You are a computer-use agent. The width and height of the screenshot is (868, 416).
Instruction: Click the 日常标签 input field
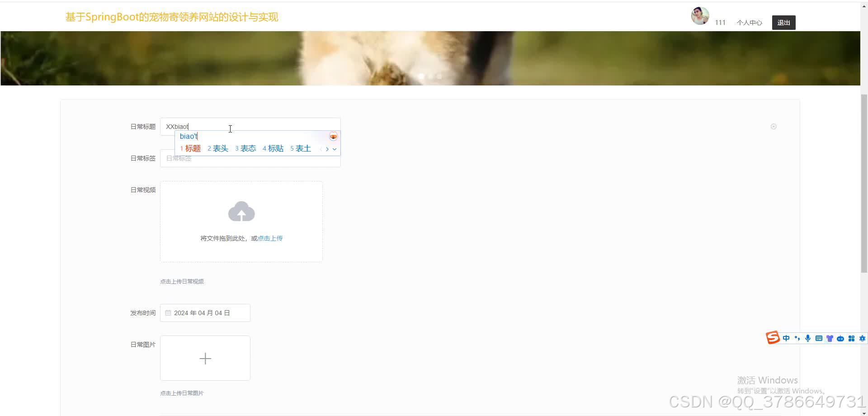click(250, 158)
